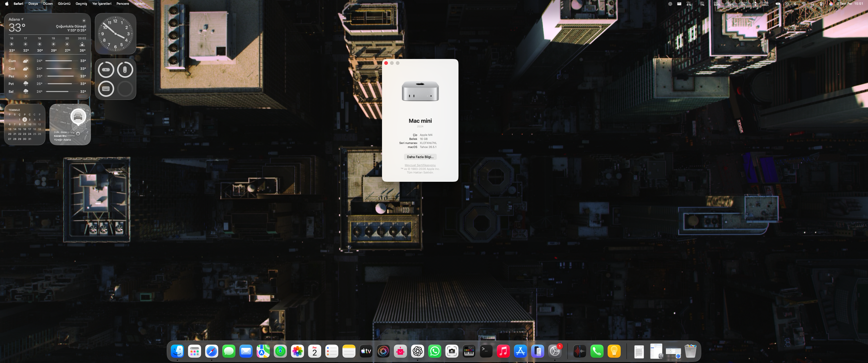The image size is (868, 363).
Task: Open Finder from the dock
Action: pos(177,351)
